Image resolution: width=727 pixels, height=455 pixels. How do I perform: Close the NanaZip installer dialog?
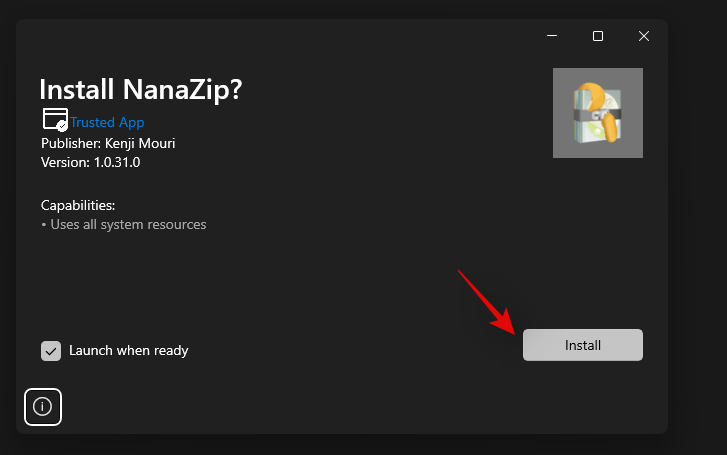point(644,36)
